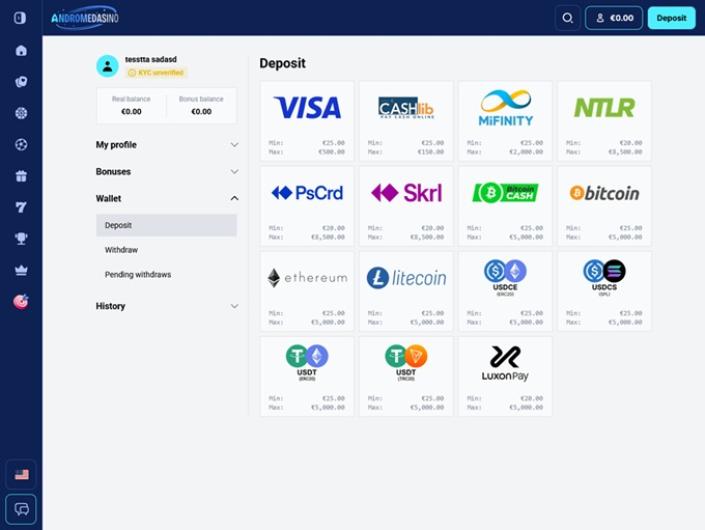Viewport: 705px width, 530px height.
Task: Choose Skrl deposit method
Action: [406, 206]
